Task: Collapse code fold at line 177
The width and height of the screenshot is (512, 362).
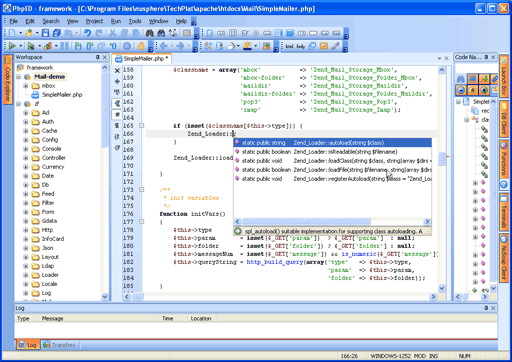Action: [x=141, y=222]
